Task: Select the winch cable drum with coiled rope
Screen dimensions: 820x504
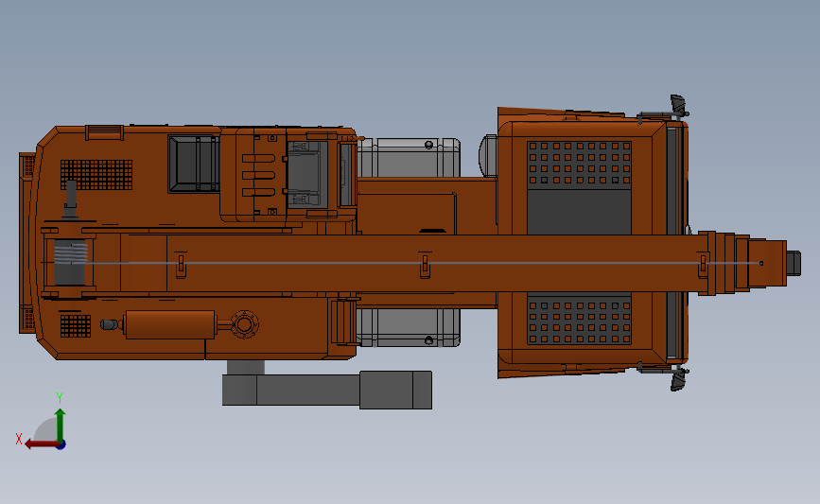Action: point(70,263)
